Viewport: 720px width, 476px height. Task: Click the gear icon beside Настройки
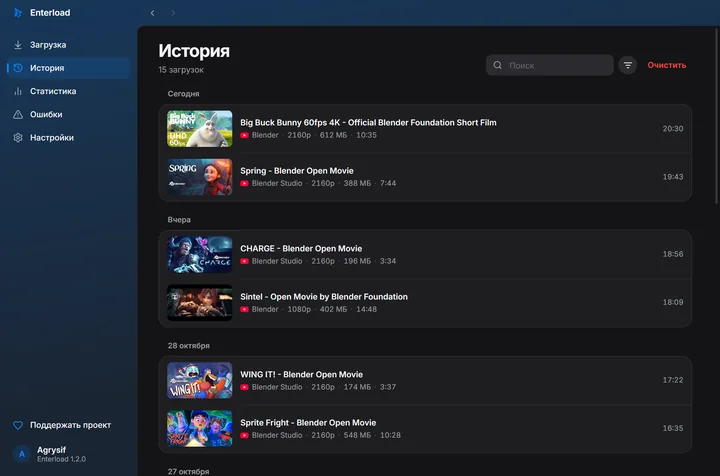[18, 137]
